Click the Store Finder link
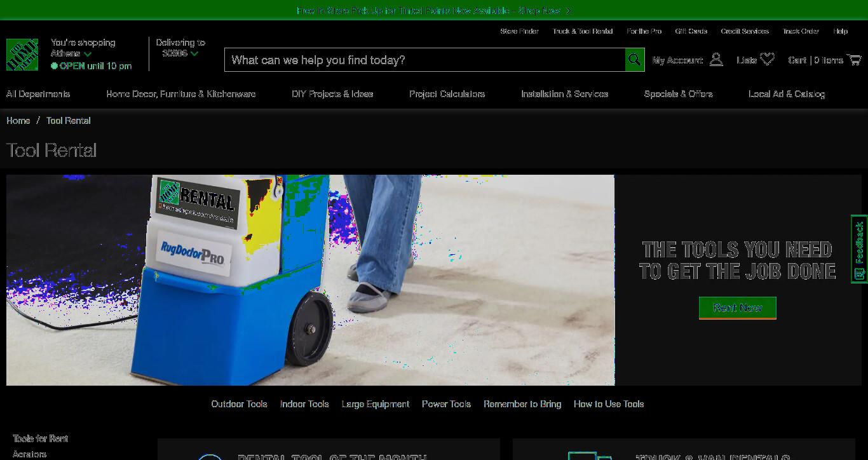Screen dimensions: 868x460 (519, 31)
